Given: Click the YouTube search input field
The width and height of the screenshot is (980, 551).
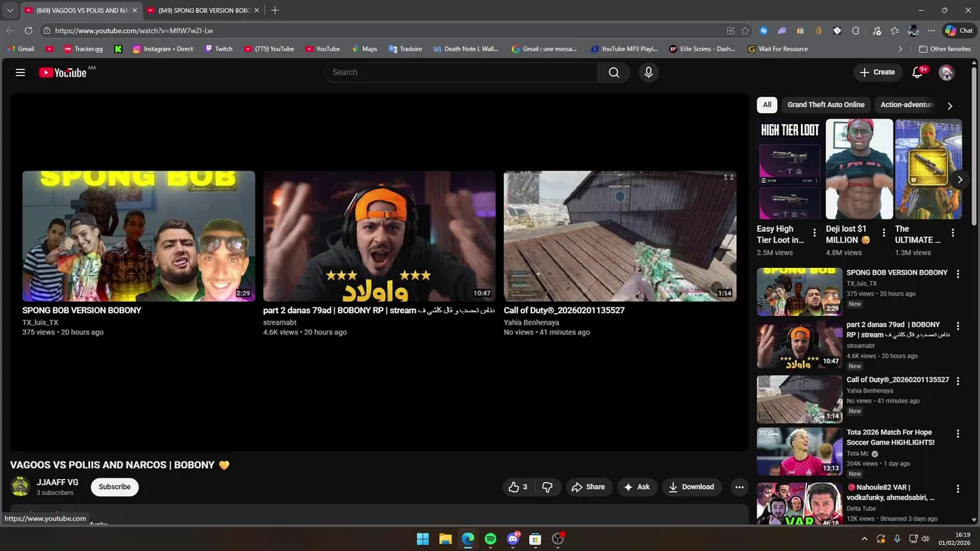Looking at the screenshot, I should (x=461, y=72).
